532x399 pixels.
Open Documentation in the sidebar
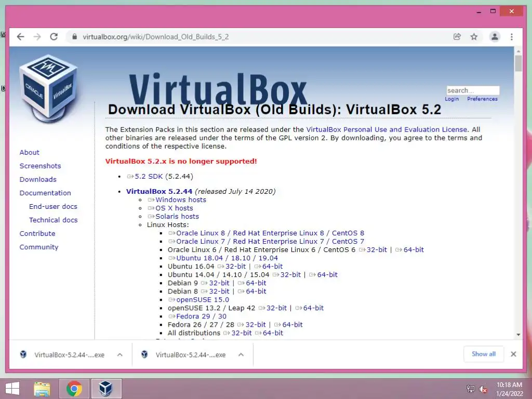point(45,193)
